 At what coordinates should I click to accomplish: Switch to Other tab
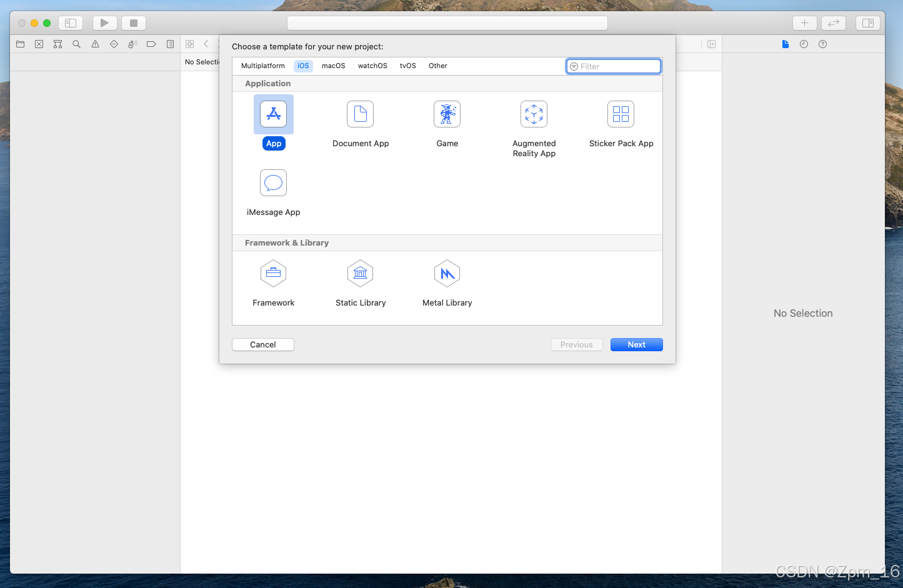pyautogui.click(x=438, y=66)
